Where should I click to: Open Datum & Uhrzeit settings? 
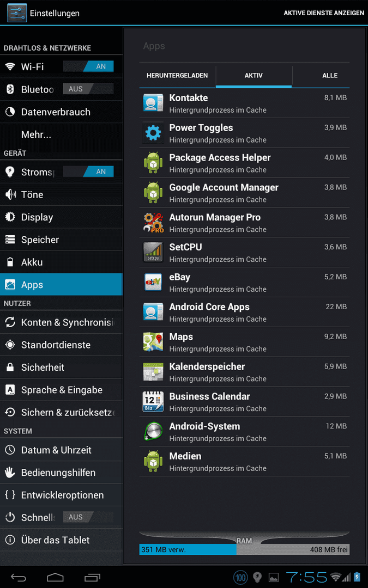[61, 450]
